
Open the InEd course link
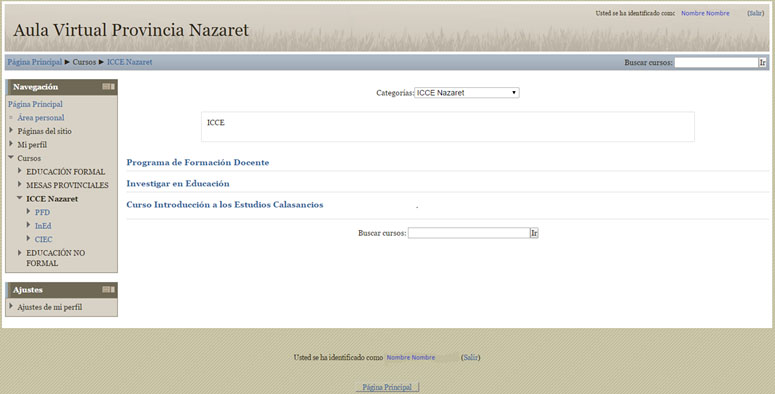tap(43, 225)
